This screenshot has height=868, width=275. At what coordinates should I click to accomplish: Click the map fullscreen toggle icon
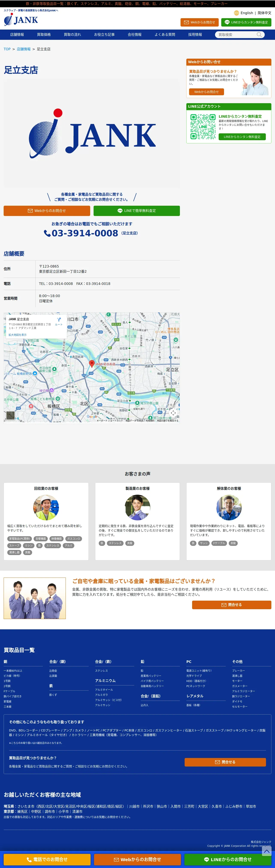pyautogui.click(x=173, y=413)
